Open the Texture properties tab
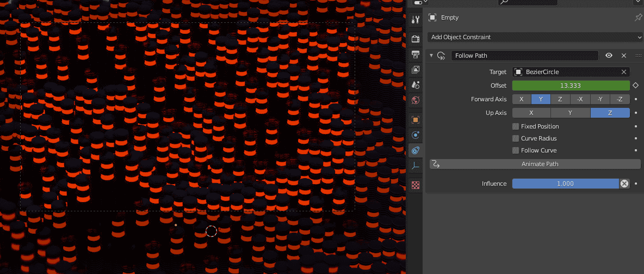The height and width of the screenshot is (274, 644). click(416, 185)
